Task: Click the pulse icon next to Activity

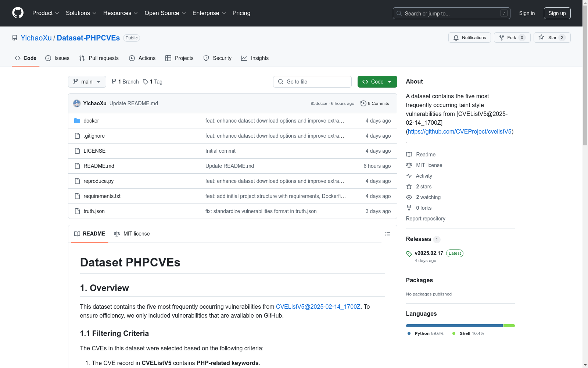Action: coord(409,176)
